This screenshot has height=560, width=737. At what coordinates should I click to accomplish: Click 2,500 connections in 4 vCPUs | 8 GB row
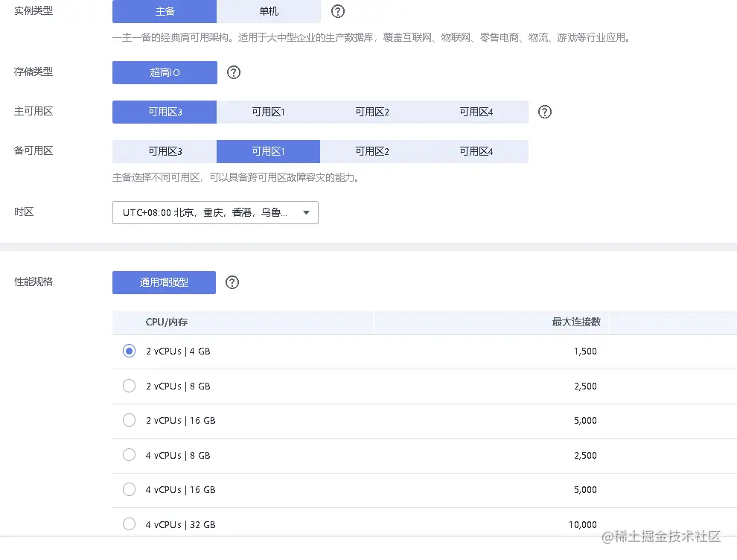585,455
